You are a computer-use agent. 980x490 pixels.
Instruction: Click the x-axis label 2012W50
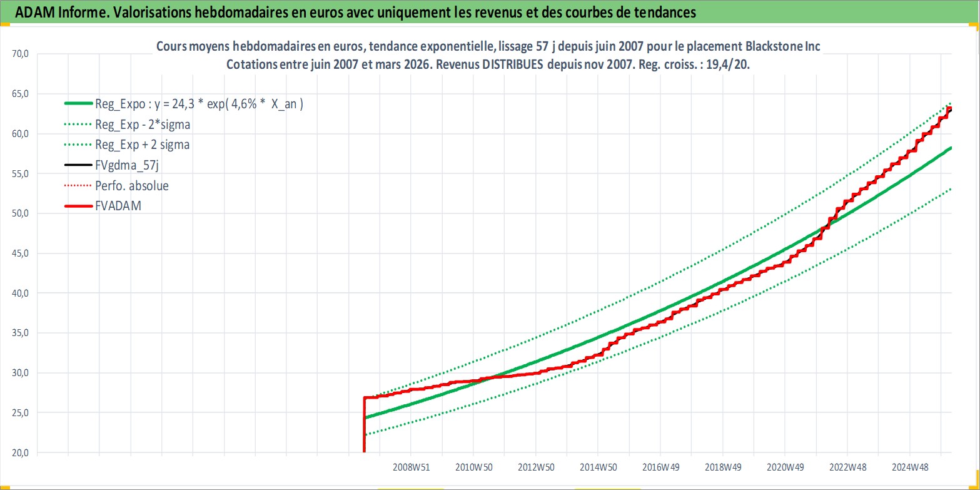click(536, 467)
